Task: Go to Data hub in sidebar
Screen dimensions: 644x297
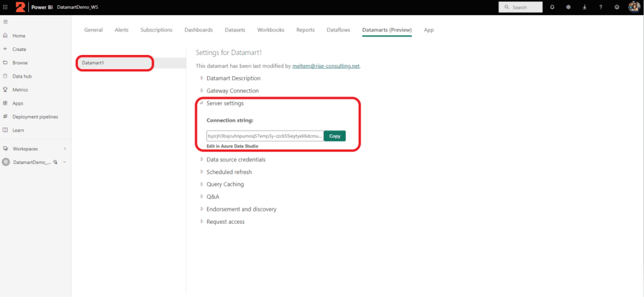Action: [x=21, y=76]
